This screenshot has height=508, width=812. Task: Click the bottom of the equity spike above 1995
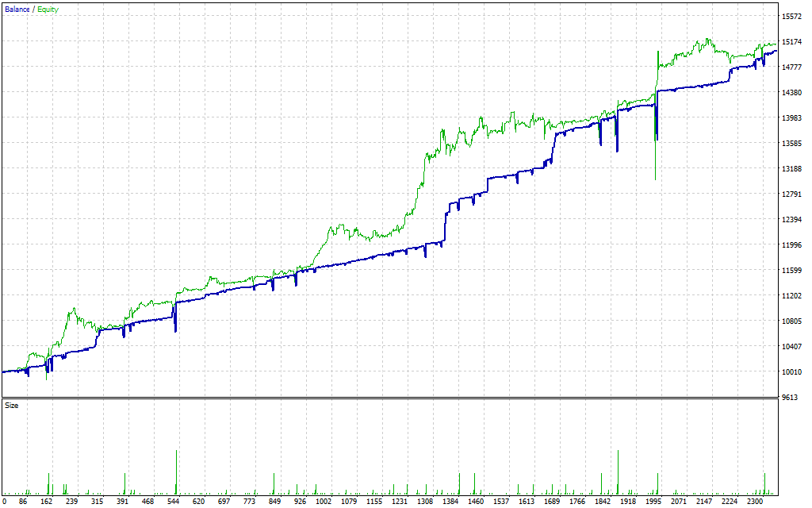pyautogui.click(x=655, y=178)
